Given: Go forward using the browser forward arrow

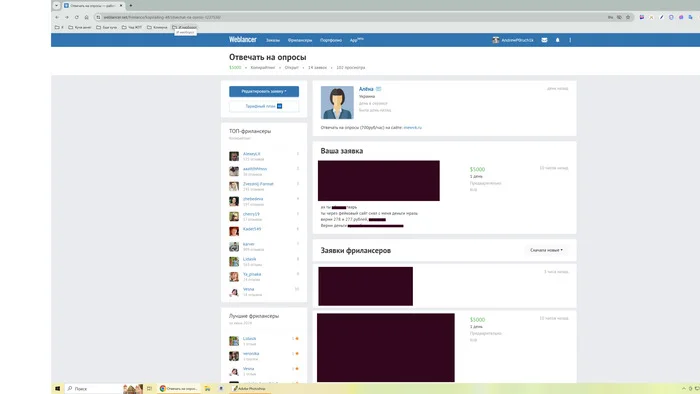Looking at the screenshot, I should click(67, 17).
